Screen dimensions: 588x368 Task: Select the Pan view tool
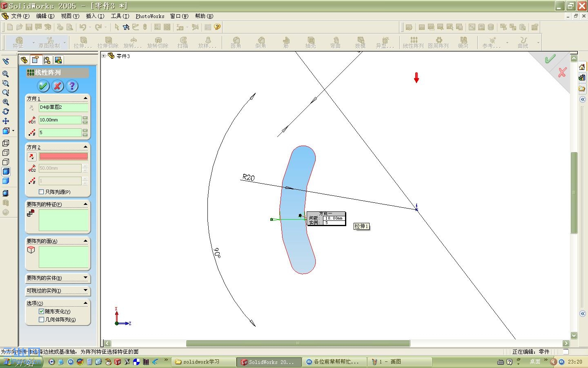6,121
